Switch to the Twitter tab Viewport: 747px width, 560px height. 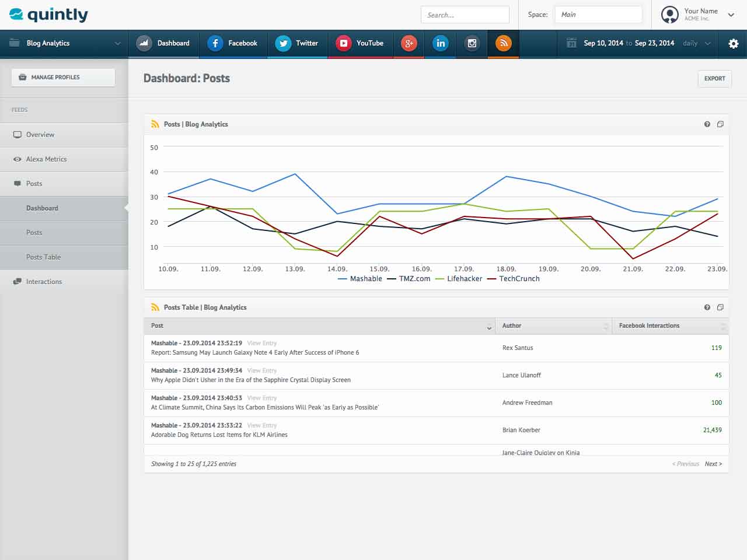pyautogui.click(x=298, y=43)
